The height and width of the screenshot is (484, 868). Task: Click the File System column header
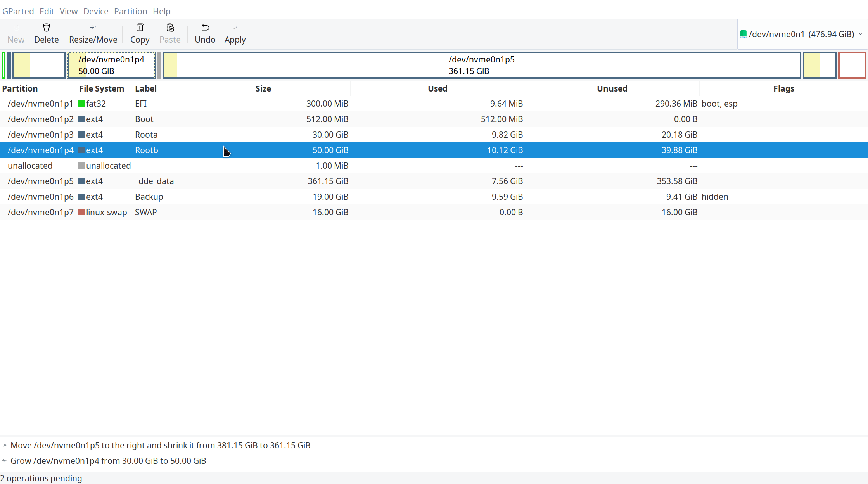pos(102,88)
